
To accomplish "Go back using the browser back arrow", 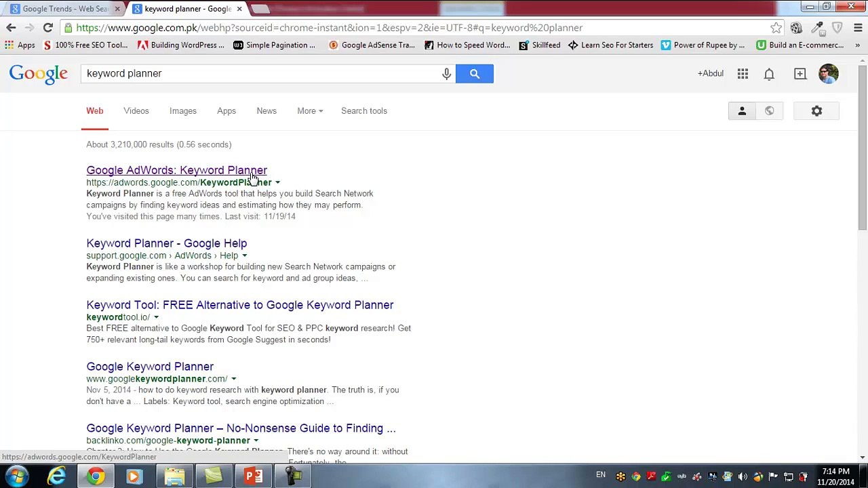I will (x=11, y=28).
